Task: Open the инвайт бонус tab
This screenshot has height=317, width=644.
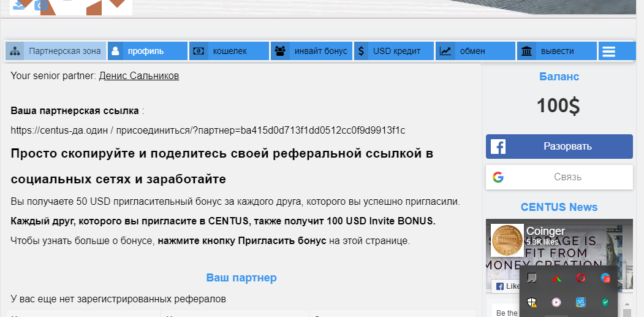Action: [311, 51]
